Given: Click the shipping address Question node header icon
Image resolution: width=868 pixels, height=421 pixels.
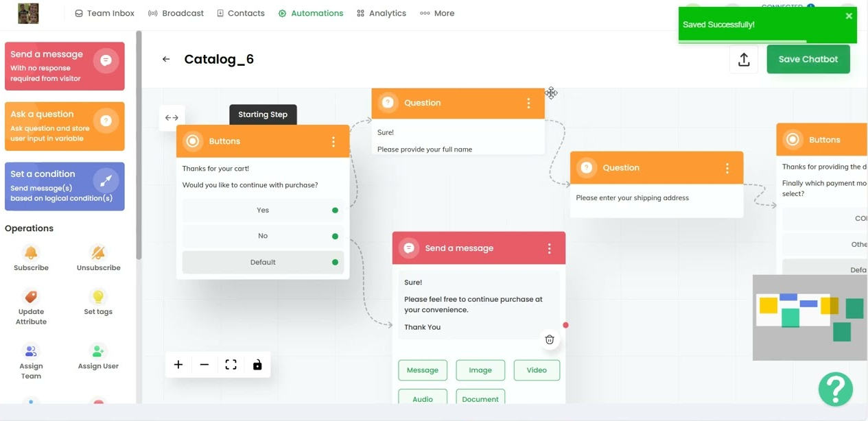Looking at the screenshot, I should tap(587, 168).
